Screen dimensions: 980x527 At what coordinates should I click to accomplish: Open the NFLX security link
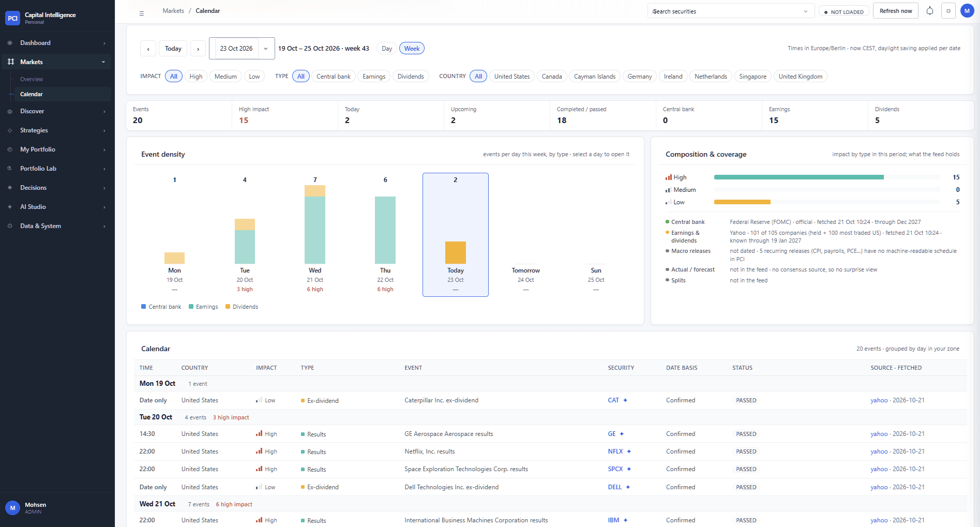click(x=615, y=451)
